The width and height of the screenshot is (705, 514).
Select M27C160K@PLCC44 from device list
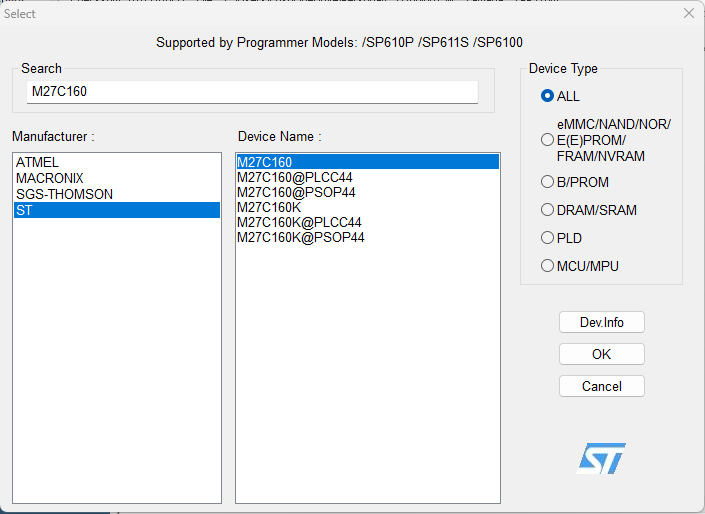coord(299,222)
